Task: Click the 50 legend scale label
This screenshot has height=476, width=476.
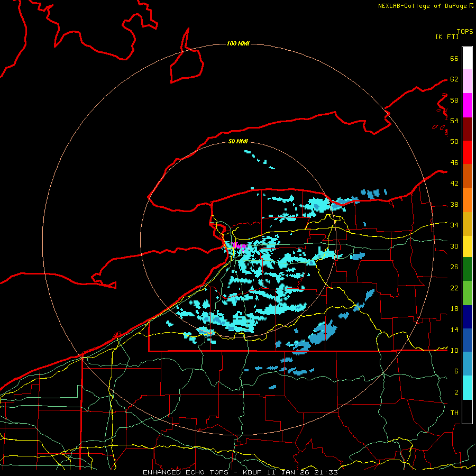Action: pos(454,141)
